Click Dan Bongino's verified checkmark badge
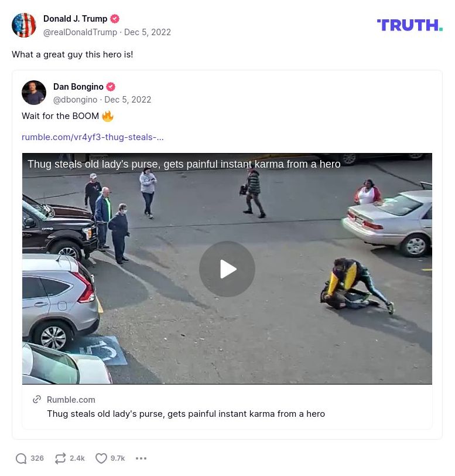Viewport: 455px width, 476px height. [111, 87]
